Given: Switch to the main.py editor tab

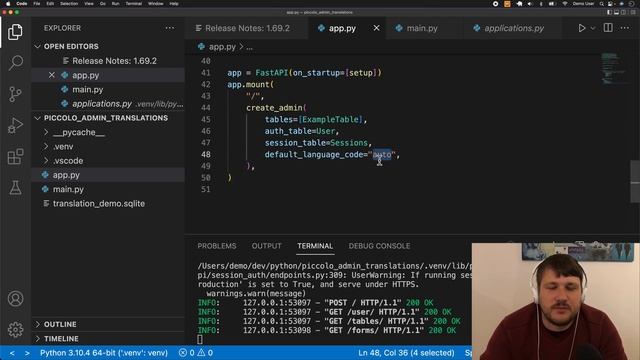Looking at the screenshot, I should tap(422, 28).
